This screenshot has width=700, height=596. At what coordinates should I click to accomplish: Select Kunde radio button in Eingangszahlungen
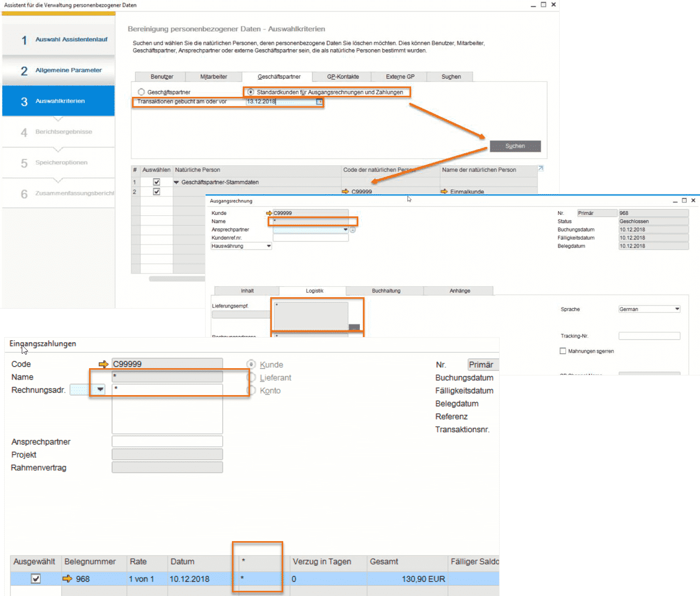coord(251,365)
